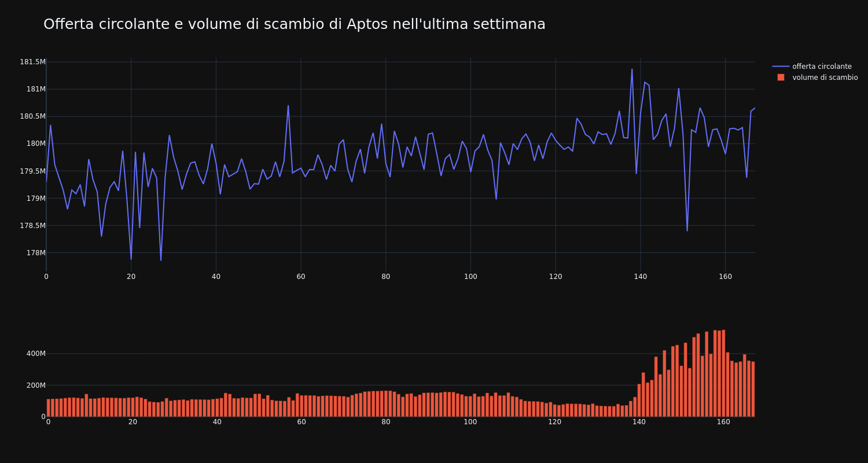This screenshot has height=463, width=868.
Task: Click the first orange volume bar at x=0
Action: coord(49,407)
